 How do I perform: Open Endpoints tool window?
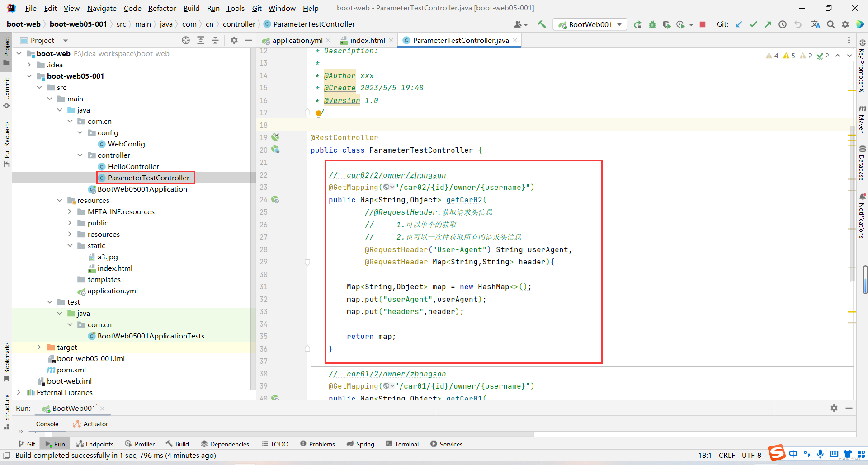(95, 444)
